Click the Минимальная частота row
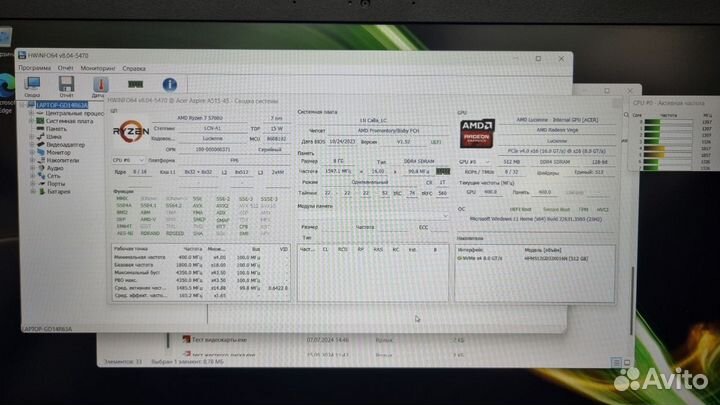This screenshot has width=720, height=405. coord(201,258)
